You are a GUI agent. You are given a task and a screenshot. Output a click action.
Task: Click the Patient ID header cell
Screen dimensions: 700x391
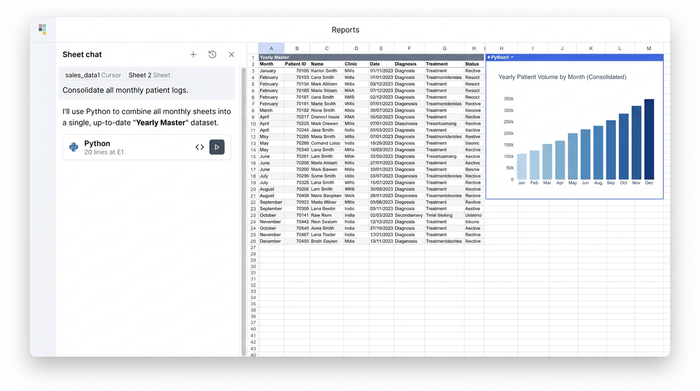click(296, 64)
